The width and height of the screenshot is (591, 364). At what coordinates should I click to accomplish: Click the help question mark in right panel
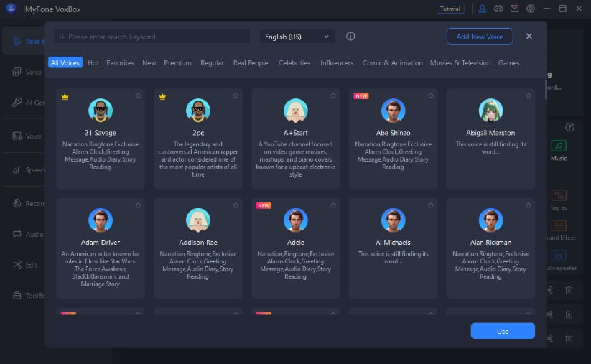pyautogui.click(x=569, y=127)
